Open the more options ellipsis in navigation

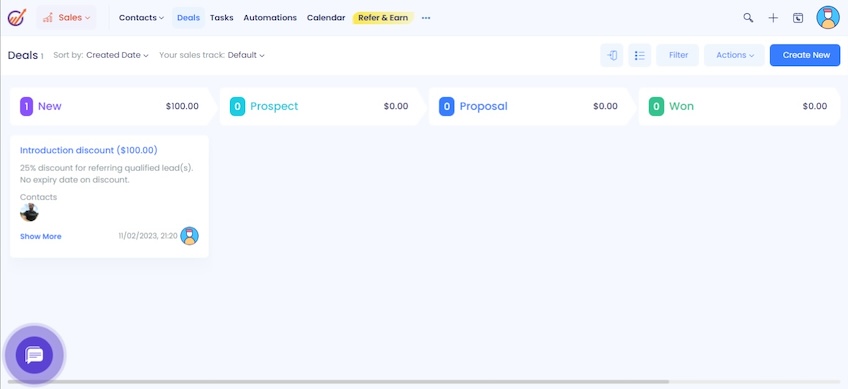(x=426, y=18)
